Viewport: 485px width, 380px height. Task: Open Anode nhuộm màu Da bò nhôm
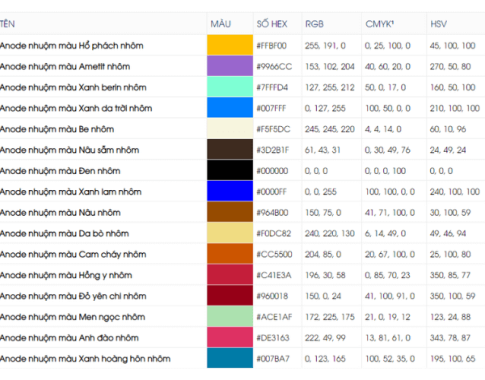(x=64, y=234)
